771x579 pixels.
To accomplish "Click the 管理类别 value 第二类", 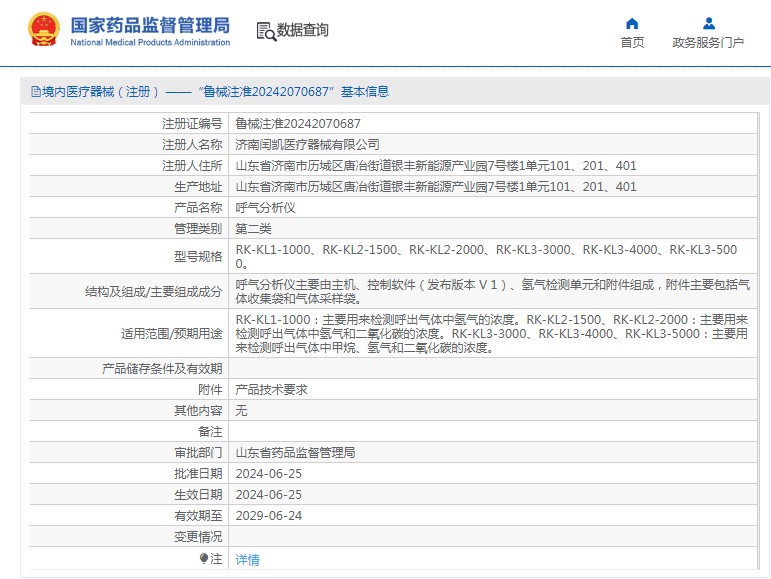I will point(253,229).
